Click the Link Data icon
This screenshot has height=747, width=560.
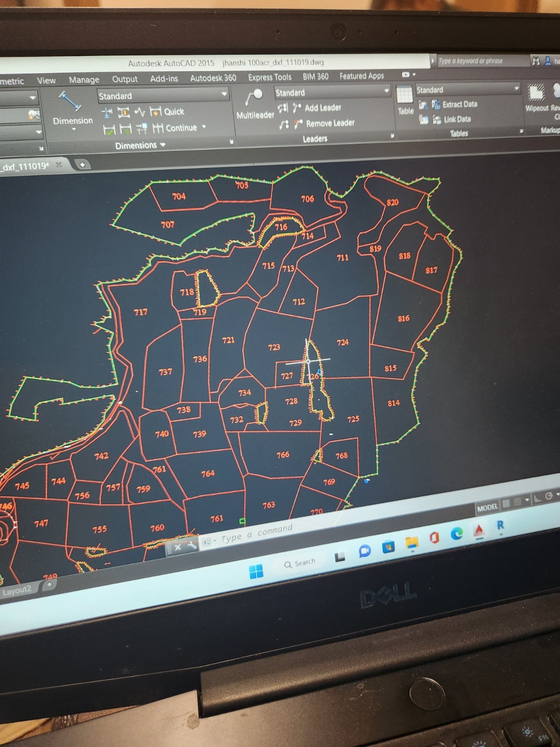click(x=437, y=120)
